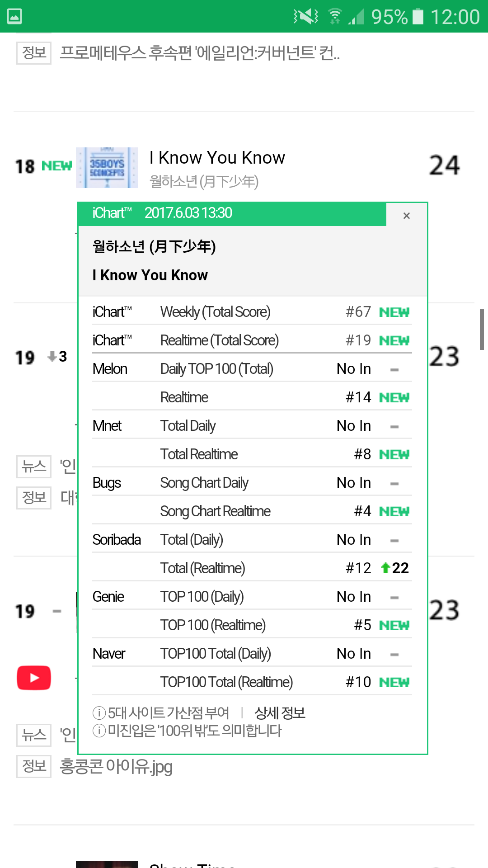The height and width of the screenshot is (868, 488).
Task: Open 상세 정보 link in popup
Action: coord(280,713)
